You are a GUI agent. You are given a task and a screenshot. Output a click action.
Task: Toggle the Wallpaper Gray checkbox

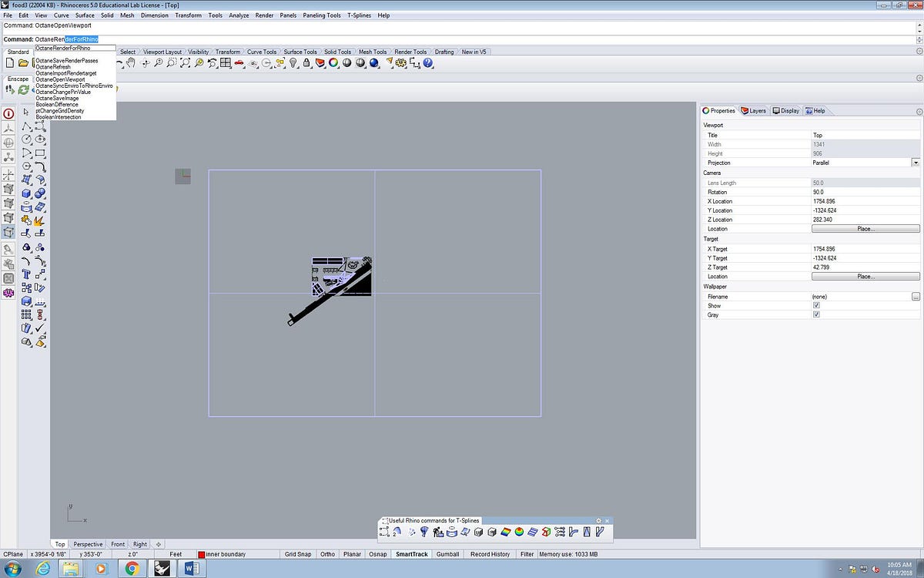click(x=816, y=315)
